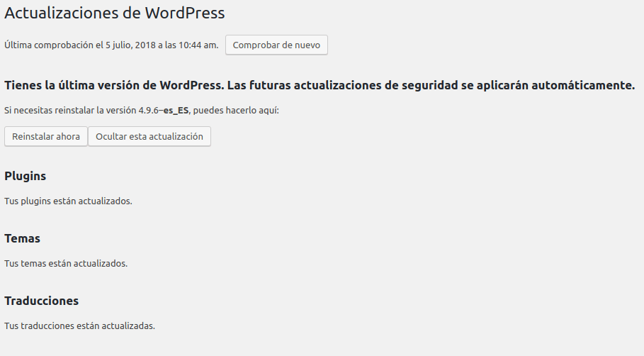Click 'Tus traducciones están actualizadas.' text
The width and height of the screenshot is (644, 356).
click(x=79, y=326)
